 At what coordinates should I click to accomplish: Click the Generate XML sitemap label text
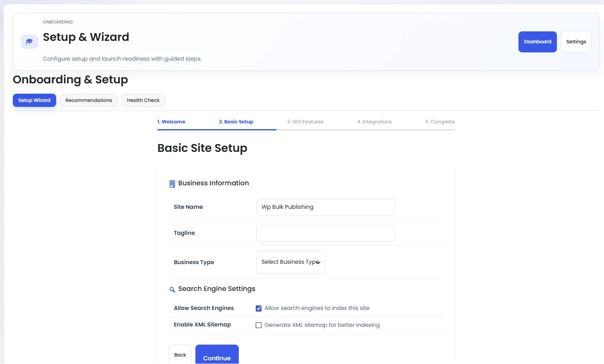tap(322, 325)
